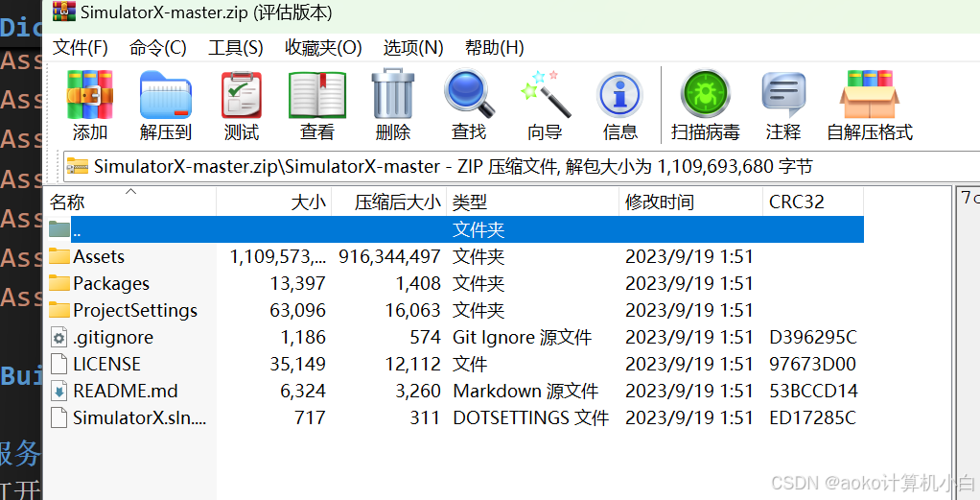Viewport: 980px width, 500px height.
Task: Click the Virus Scan (扫描病毒) icon
Action: [x=706, y=94]
